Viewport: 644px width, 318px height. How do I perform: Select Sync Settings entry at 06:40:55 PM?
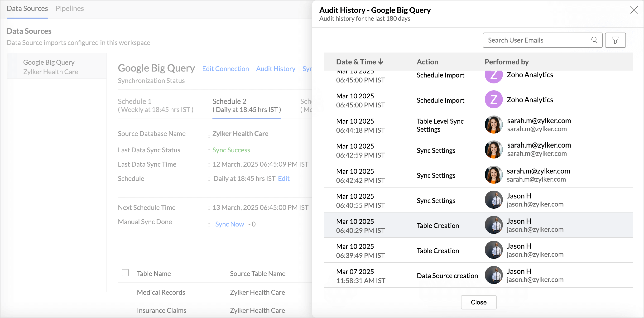pos(478,200)
